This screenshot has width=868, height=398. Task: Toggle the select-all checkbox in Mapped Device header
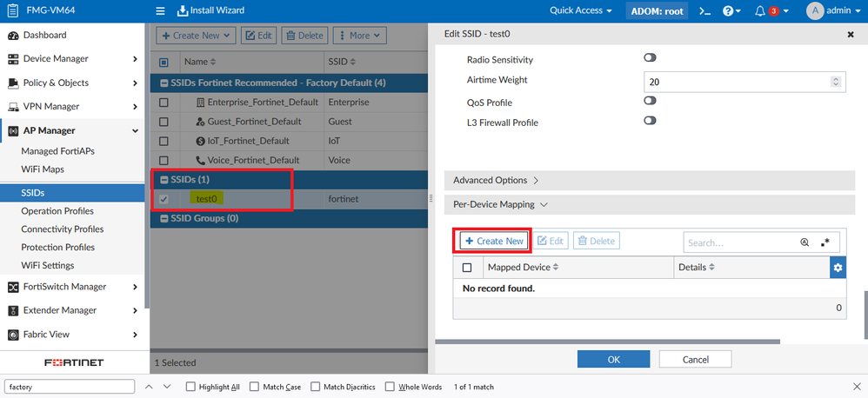467,268
